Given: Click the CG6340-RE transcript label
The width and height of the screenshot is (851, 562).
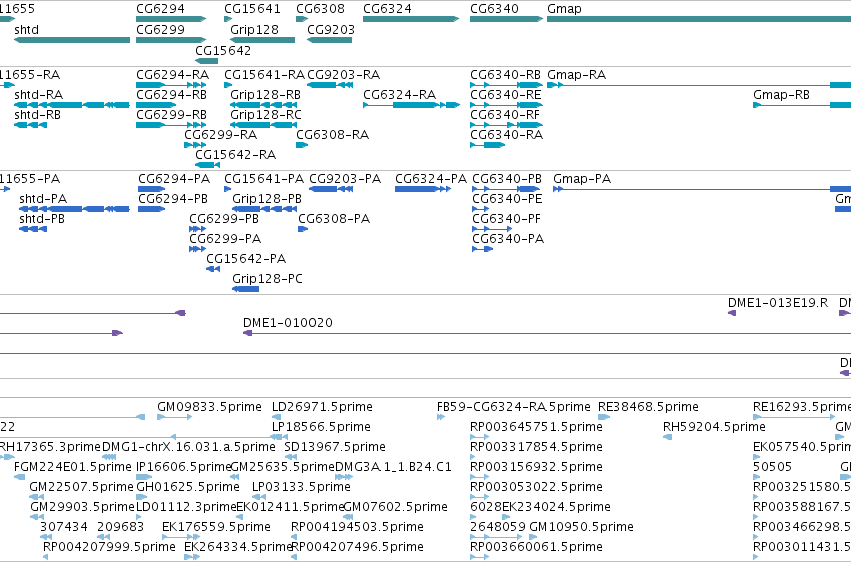Looking at the screenshot, I should [506, 94].
